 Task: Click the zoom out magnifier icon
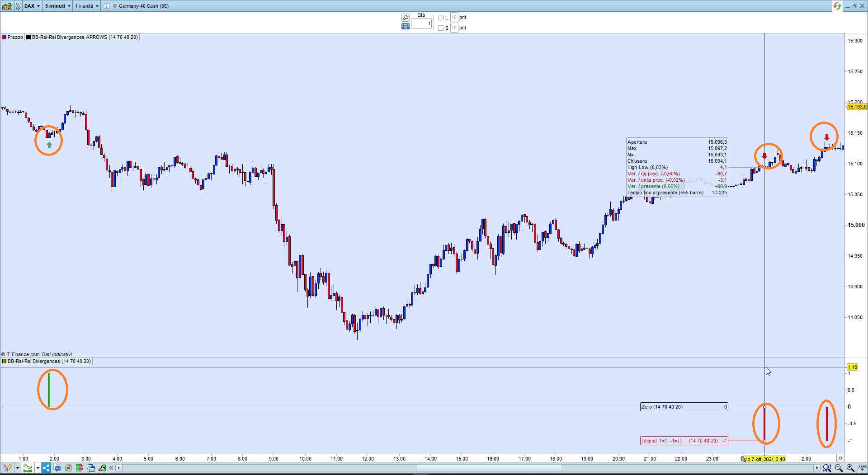(839, 468)
